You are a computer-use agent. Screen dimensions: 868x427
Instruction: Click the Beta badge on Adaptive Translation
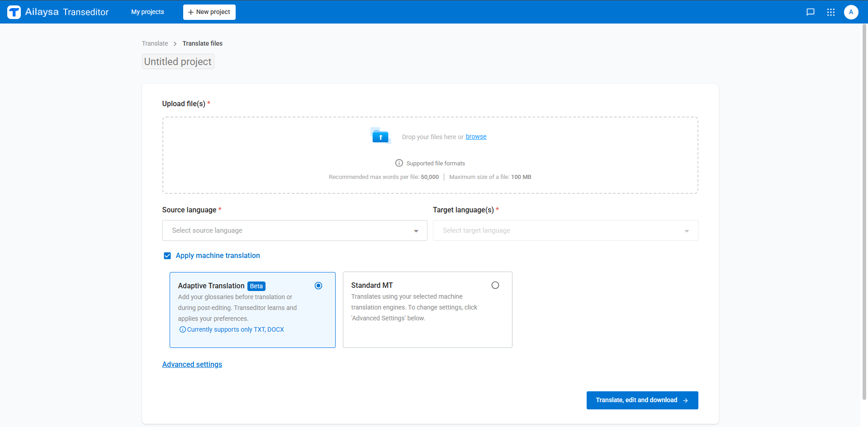coord(256,286)
